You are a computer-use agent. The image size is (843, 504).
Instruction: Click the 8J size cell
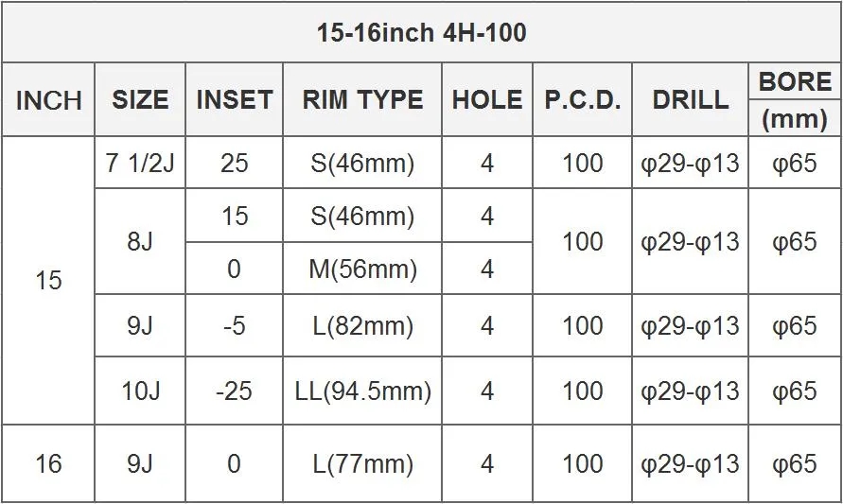tap(140, 242)
